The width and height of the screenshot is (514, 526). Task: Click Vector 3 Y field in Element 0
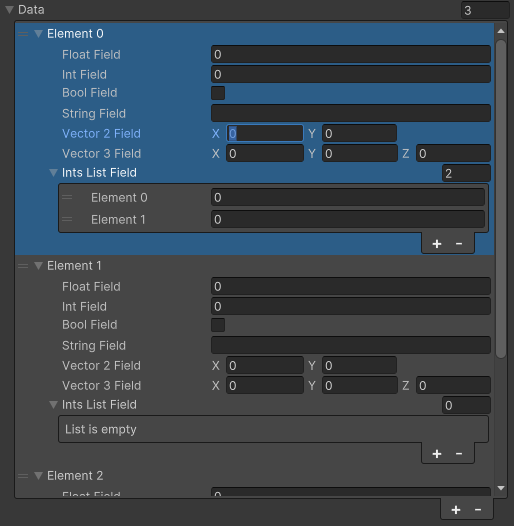pyautogui.click(x=359, y=153)
